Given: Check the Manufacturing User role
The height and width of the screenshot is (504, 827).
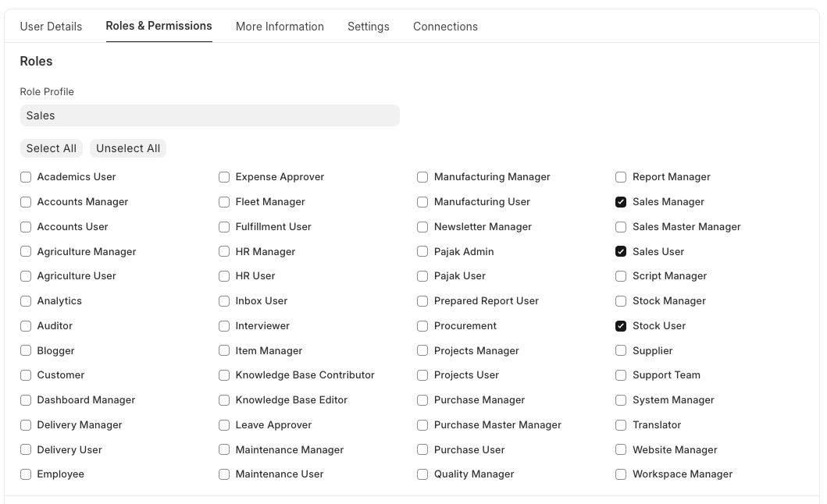Looking at the screenshot, I should (422, 201).
